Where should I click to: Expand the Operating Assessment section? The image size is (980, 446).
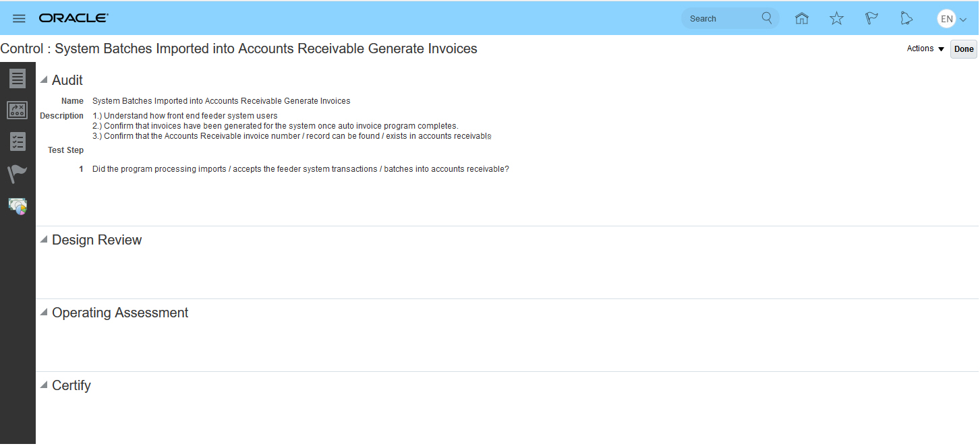coord(42,312)
